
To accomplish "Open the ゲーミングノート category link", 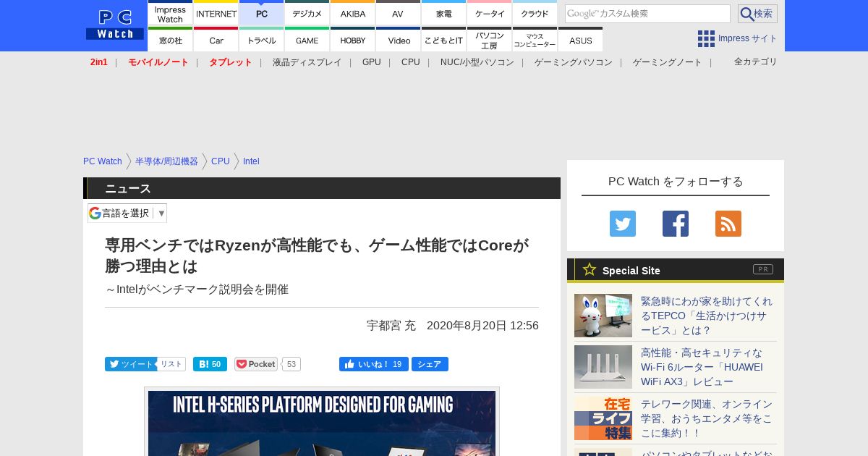I will click(668, 62).
